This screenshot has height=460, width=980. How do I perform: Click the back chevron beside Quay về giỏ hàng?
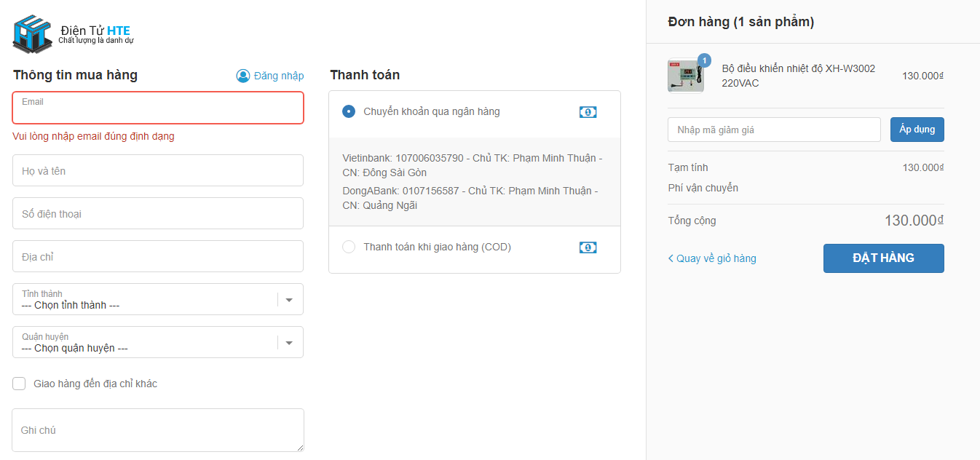671,258
